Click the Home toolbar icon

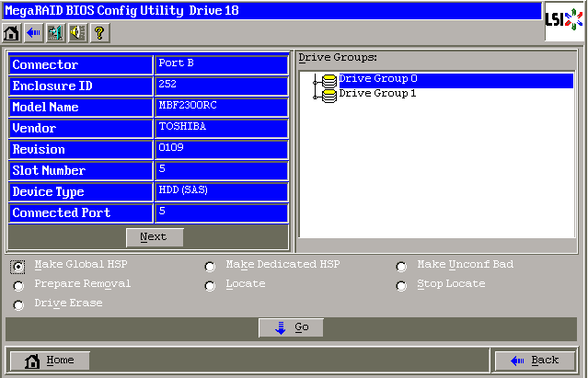coord(11,33)
